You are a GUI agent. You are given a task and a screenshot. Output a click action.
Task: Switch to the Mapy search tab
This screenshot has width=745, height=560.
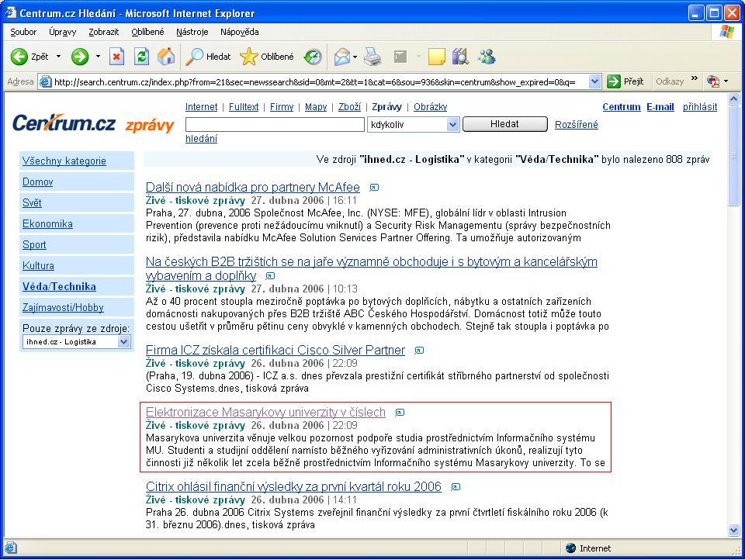click(316, 107)
